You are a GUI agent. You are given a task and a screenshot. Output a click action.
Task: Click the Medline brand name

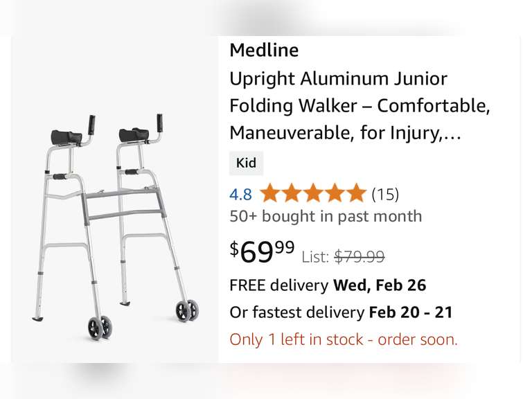tap(264, 51)
